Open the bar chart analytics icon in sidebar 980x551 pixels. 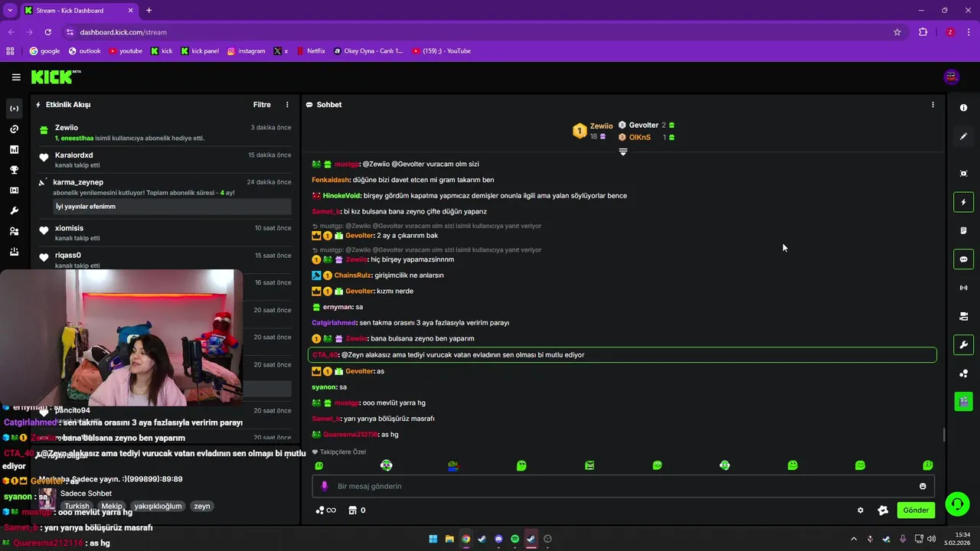[x=14, y=150]
